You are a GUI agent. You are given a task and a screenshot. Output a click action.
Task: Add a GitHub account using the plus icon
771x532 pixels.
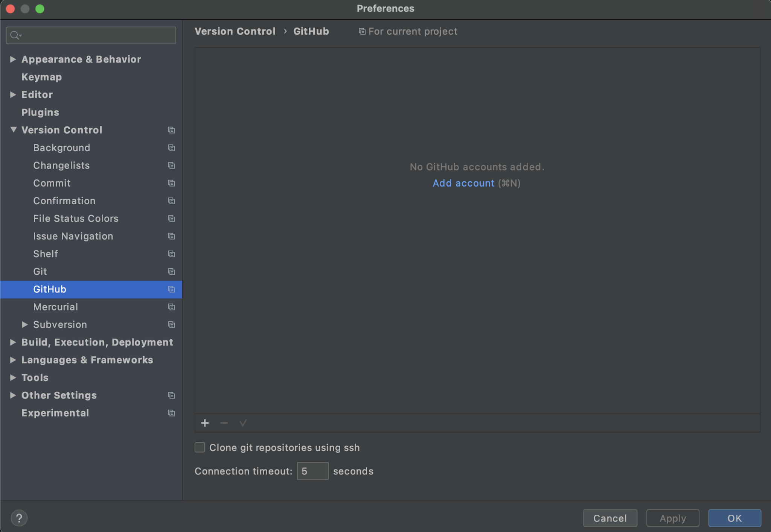[204, 423]
